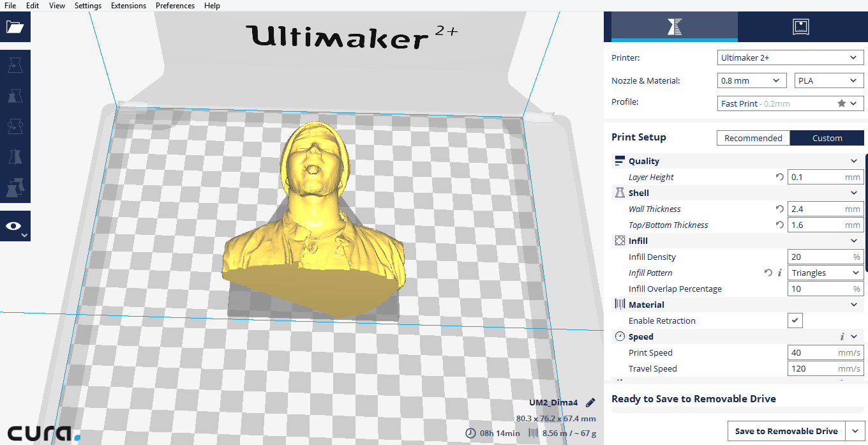868x445 pixels.
Task: Collapse the Shell settings section
Action: point(854,193)
